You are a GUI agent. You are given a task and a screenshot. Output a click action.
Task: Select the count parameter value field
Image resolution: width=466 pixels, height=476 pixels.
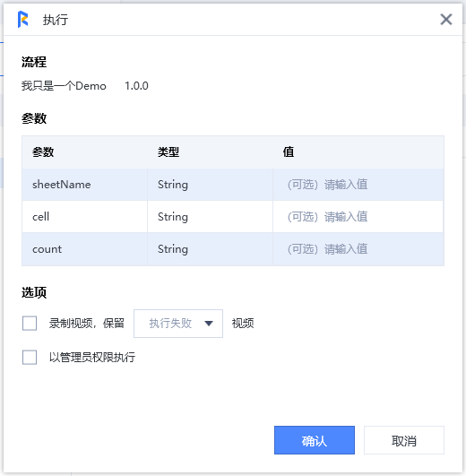(x=358, y=249)
